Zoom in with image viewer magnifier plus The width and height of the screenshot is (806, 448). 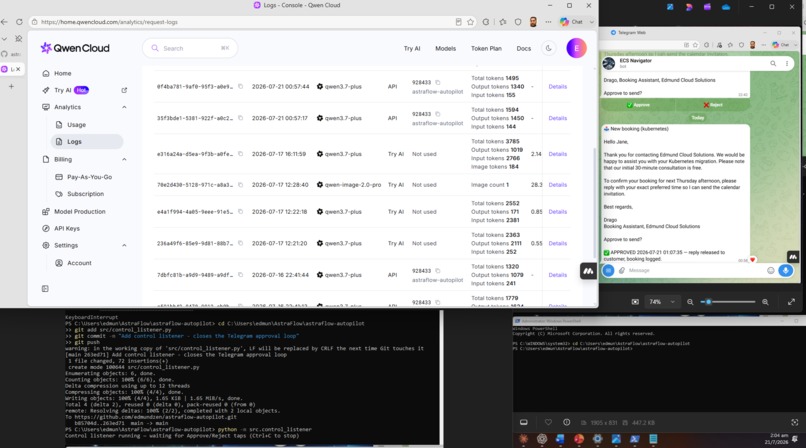click(765, 302)
